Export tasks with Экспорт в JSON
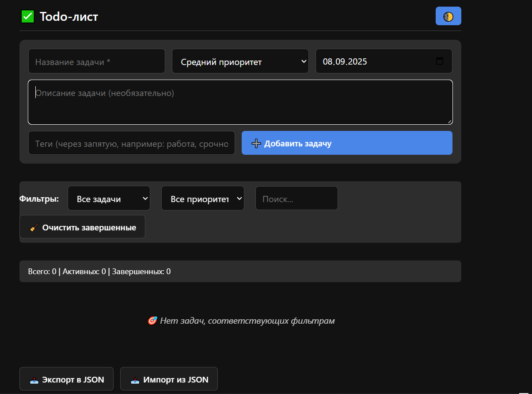 66,379
